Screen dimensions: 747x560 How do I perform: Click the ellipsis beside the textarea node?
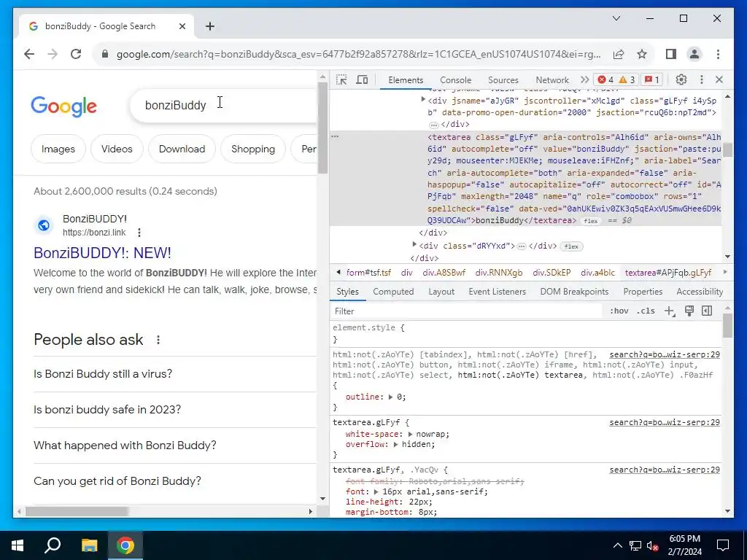[x=335, y=136]
